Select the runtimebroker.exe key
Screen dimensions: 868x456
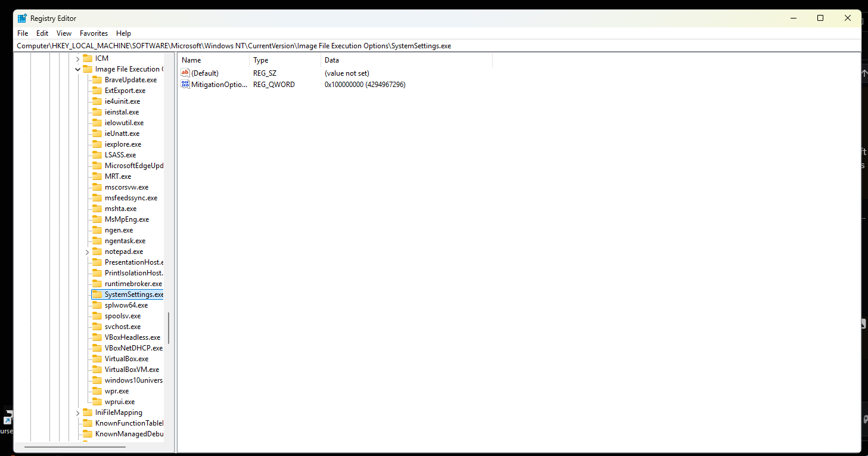(133, 284)
